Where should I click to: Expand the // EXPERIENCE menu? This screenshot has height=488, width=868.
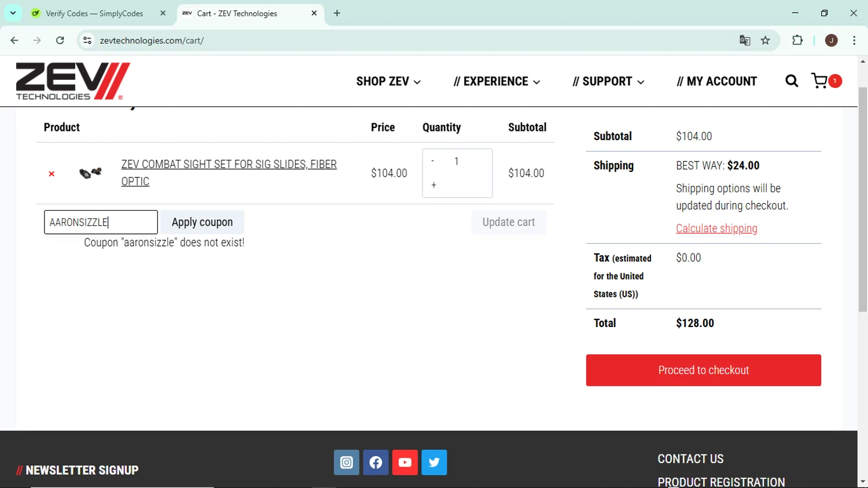pos(497,82)
